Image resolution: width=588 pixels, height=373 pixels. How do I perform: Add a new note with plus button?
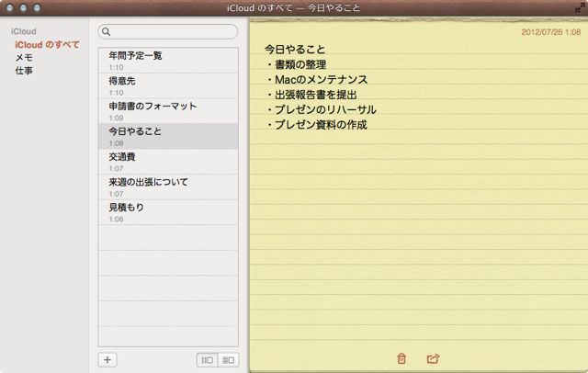point(107,360)
